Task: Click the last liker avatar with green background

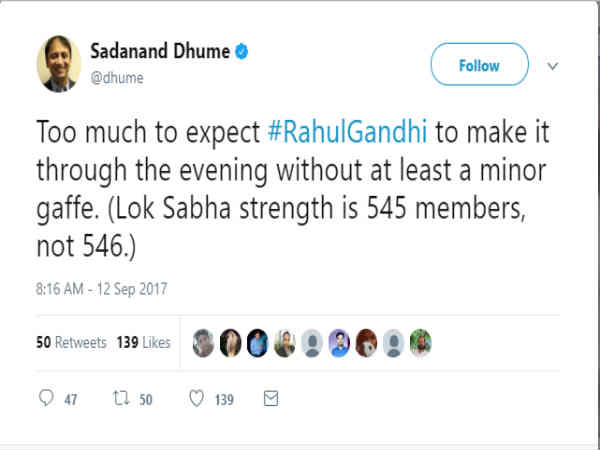Action: click(x=421, y=342)
